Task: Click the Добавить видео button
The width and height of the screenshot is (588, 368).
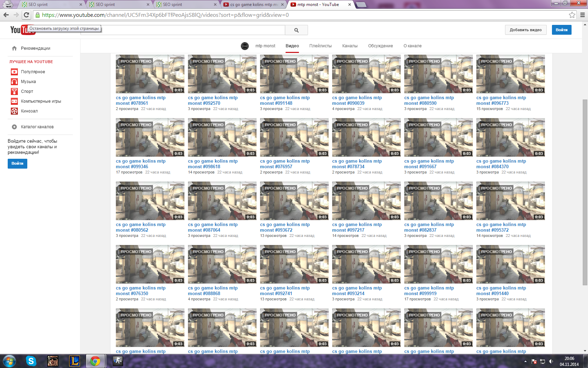Action: [526, 30]
